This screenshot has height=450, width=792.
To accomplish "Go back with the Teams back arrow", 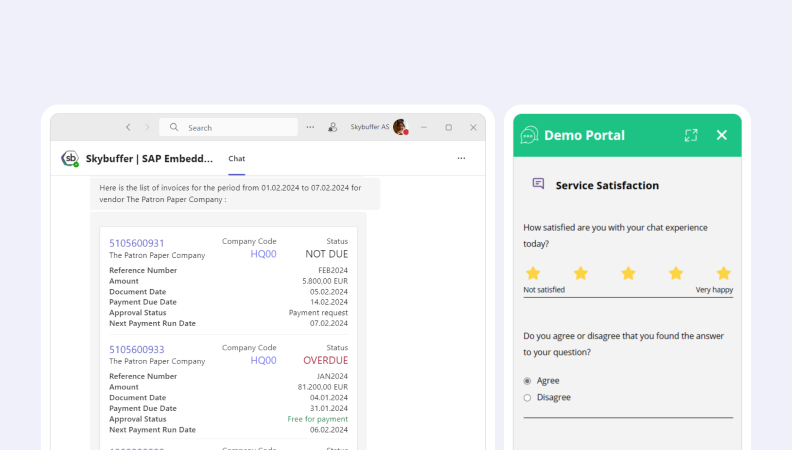I will (x=128, y=127).
